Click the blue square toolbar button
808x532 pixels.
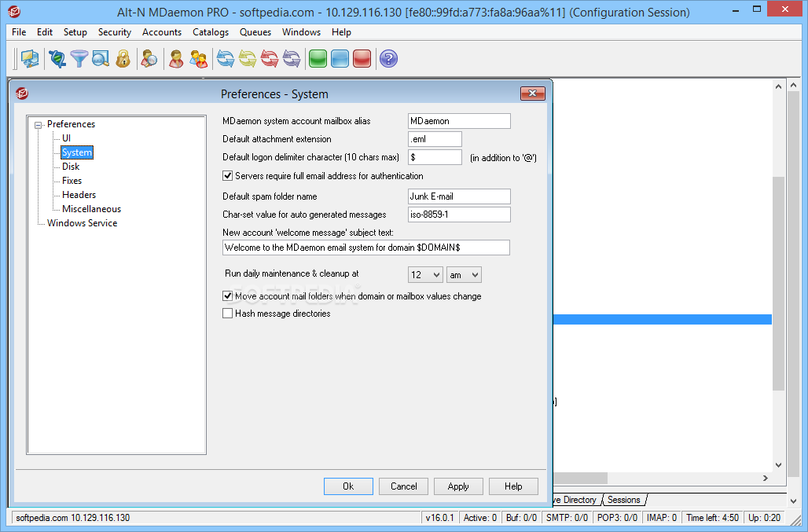click(x=340, y=59)
